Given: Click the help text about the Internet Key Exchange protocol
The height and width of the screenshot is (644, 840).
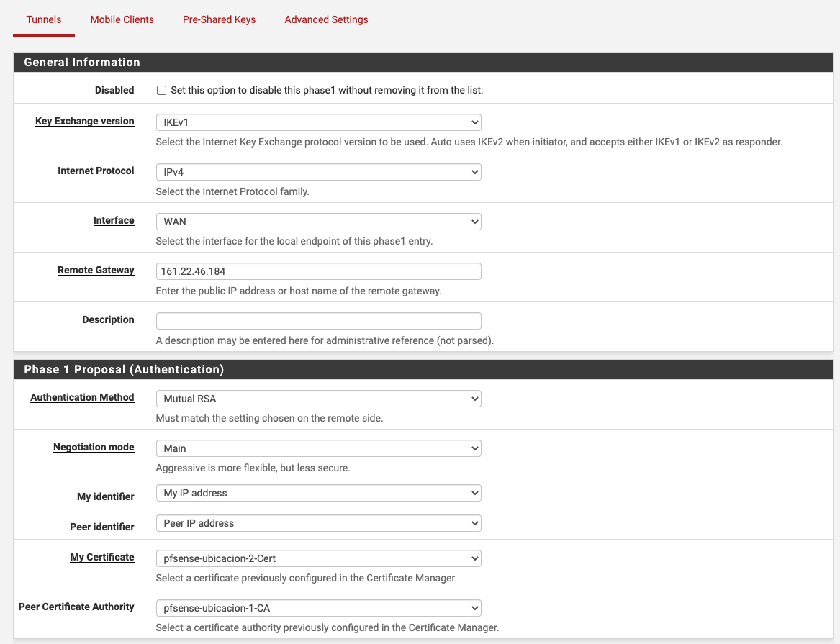Looking at the screenshot, I should 469,142.
